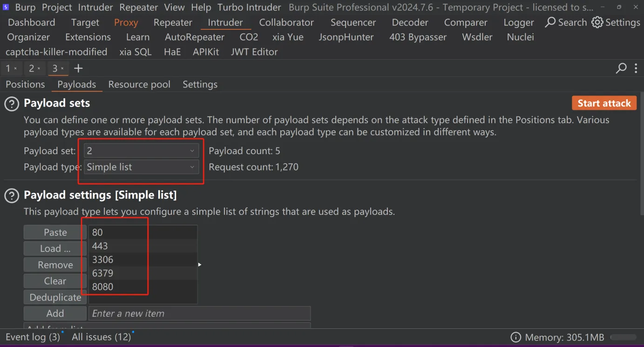Switch to the Resource pool sub-tab
The height and width of the screenshot is (347, 644).
(139, 84)
